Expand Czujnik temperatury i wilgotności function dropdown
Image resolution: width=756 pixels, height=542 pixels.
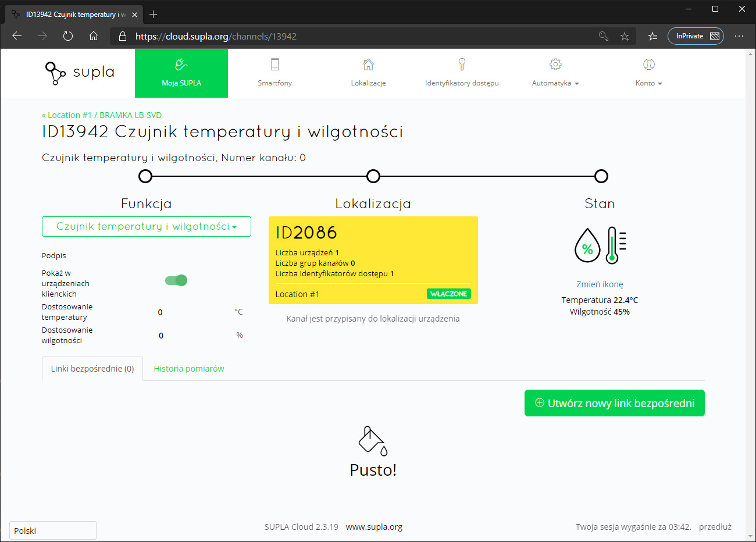[x=147, y=227]
